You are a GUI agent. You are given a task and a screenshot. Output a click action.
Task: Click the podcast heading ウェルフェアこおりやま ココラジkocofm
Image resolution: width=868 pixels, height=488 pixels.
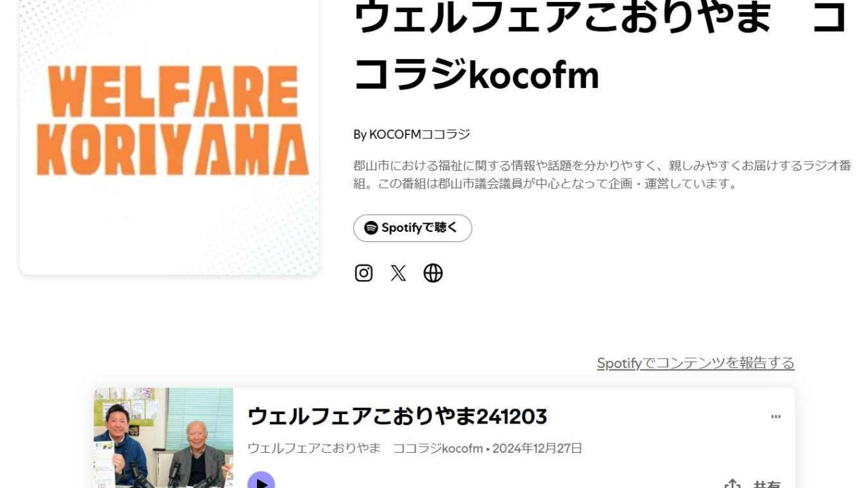point(601,46)
